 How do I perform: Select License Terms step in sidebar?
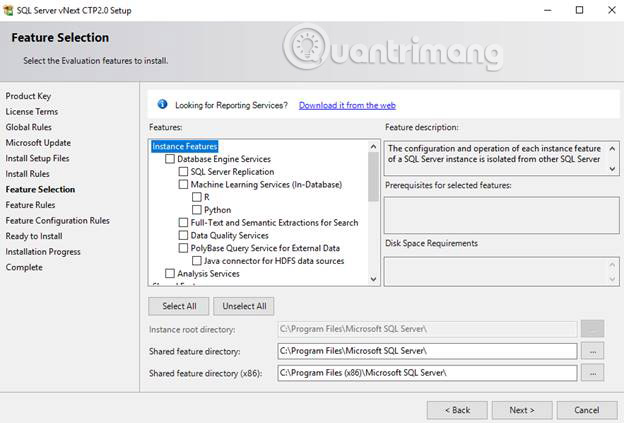(32, 111)
